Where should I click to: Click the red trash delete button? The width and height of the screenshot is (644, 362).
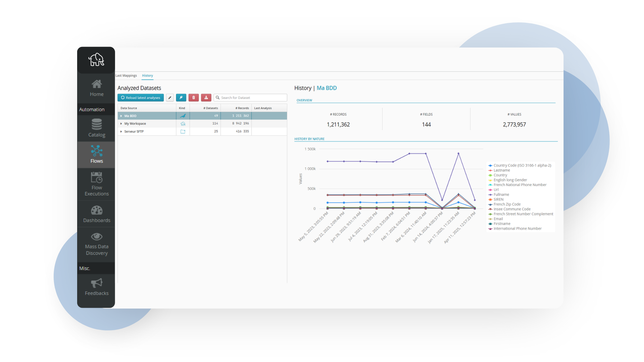(194, 98)
